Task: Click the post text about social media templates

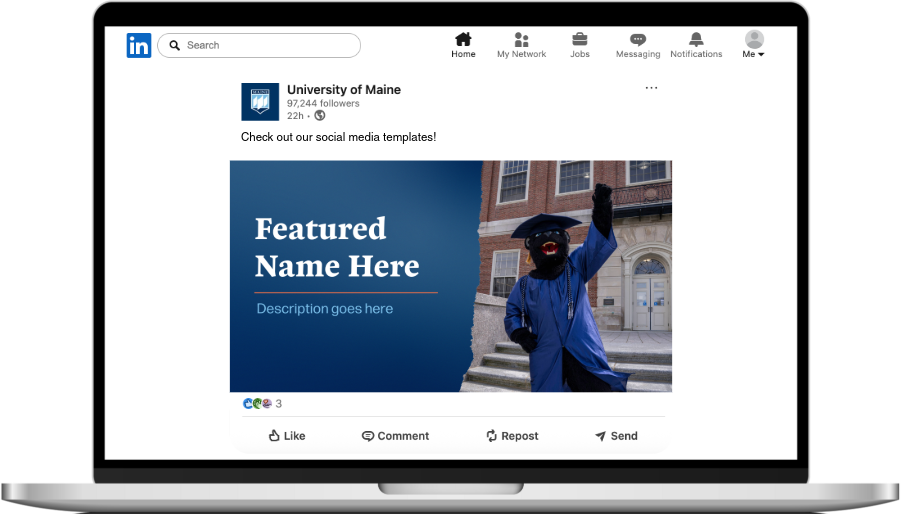Action: coord(338,137)
